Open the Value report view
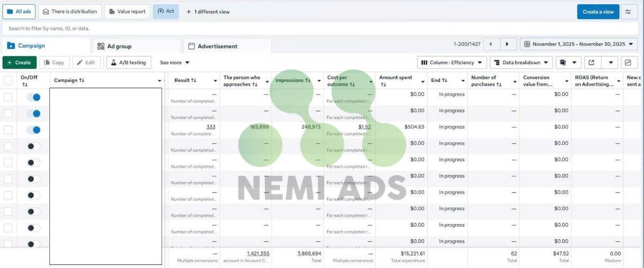Screen dimensions: 644x268 tap(127, 11)
